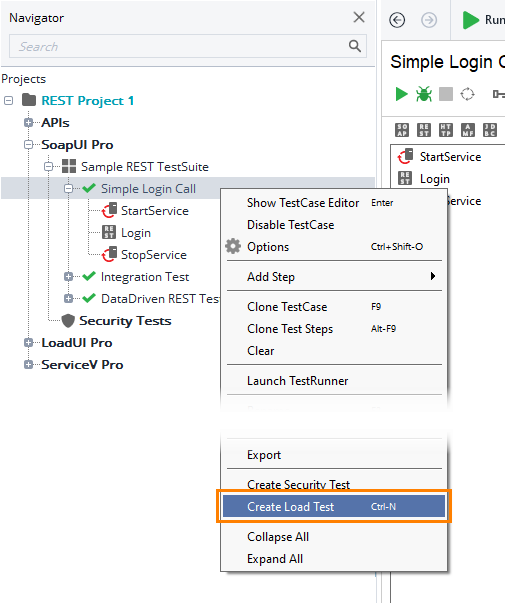Click the Add Step submenu arrow
Screen dimensions: 505x603
point(433,276)
